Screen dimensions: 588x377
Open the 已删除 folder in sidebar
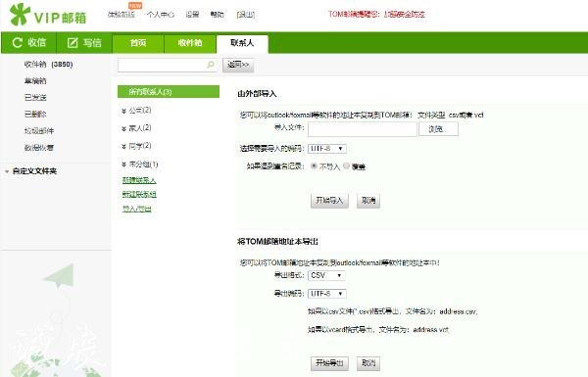[35, 114]
